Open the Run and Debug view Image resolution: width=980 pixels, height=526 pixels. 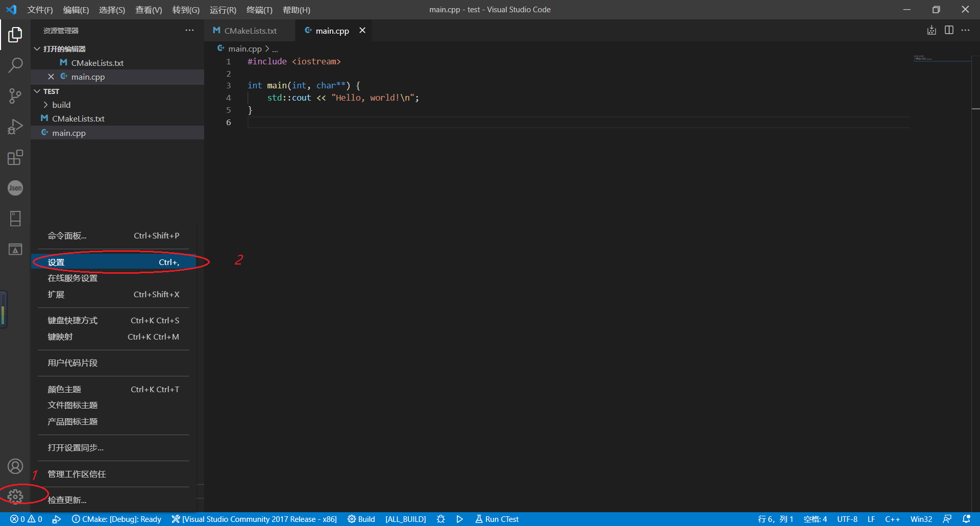point(15,127)
